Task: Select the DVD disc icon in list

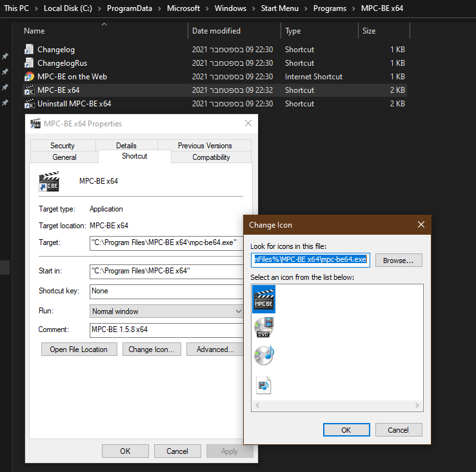Action: click(264, 328)
